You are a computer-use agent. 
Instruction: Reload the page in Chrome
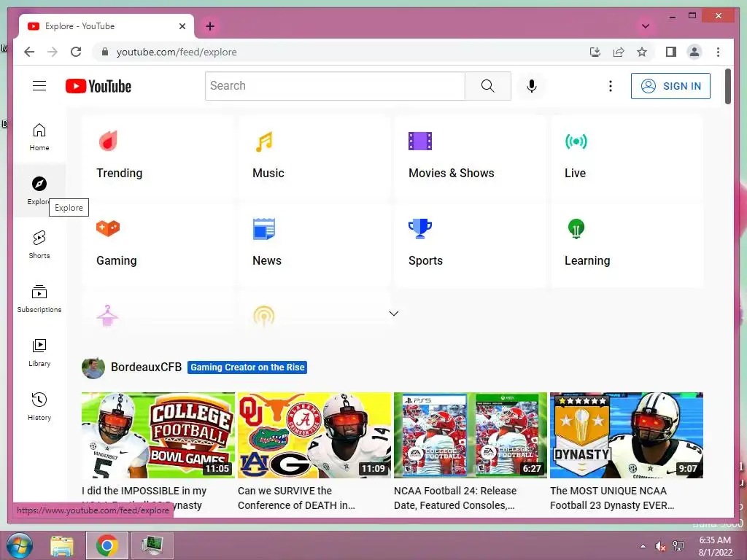pyautogui.click(x=76, y=52)
